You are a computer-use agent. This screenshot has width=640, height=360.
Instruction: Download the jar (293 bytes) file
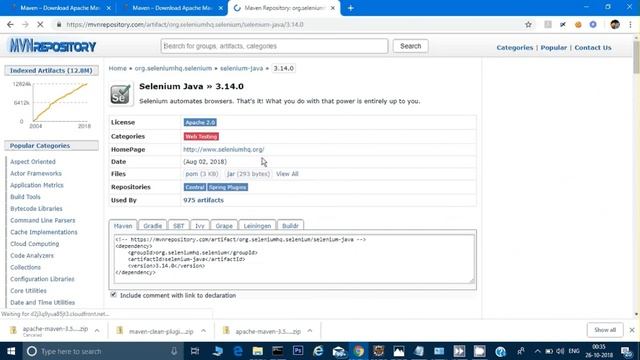pos(249,174)
